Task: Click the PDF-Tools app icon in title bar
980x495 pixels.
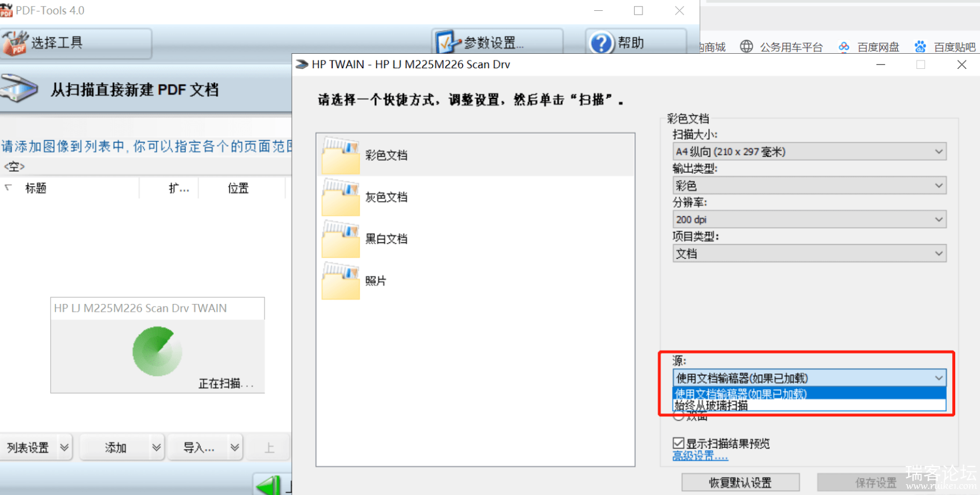Action: tap(7, 10)
